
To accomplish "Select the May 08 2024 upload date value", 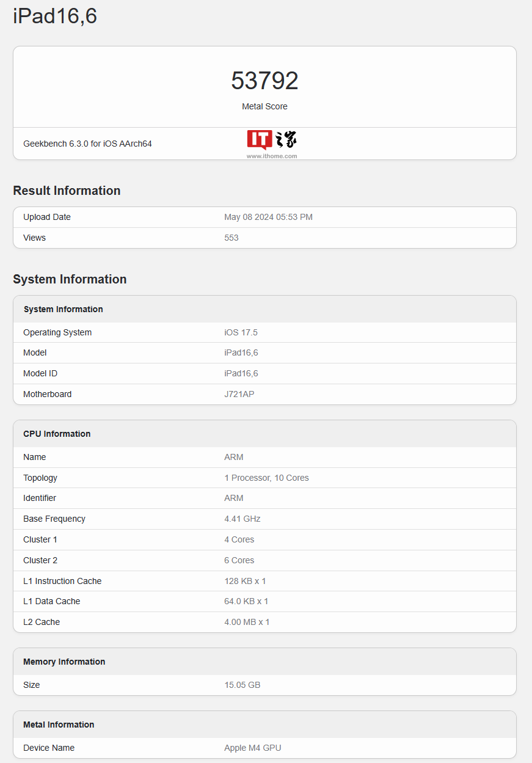I will point(268,217).
